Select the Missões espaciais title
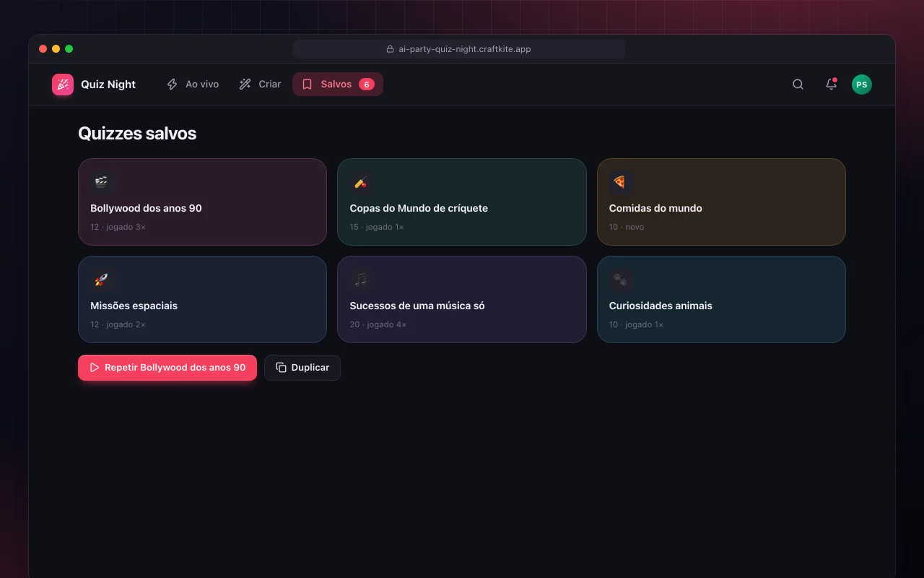Image resolution: width=924 pixels, height=578 pixels. click(134, 306)
